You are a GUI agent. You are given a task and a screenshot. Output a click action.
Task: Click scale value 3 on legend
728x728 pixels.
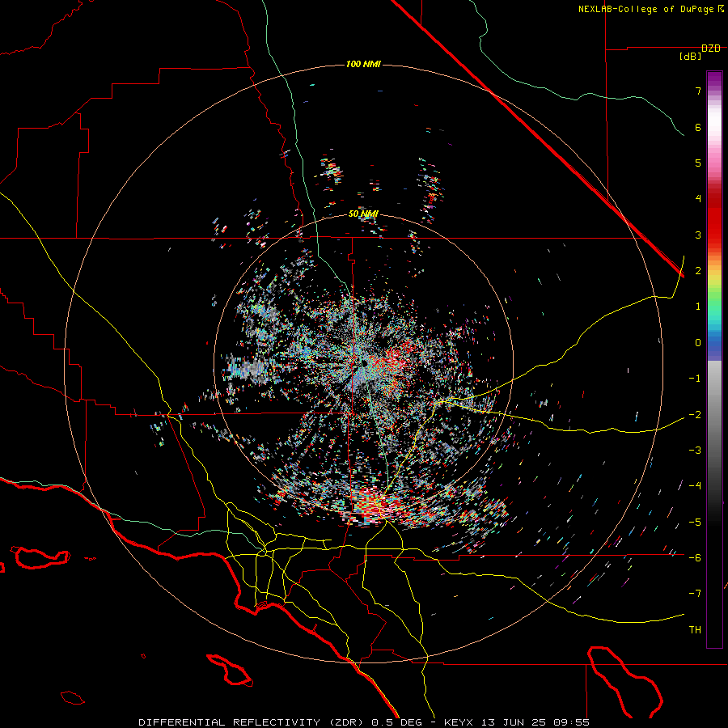click(x=698, y=235)
